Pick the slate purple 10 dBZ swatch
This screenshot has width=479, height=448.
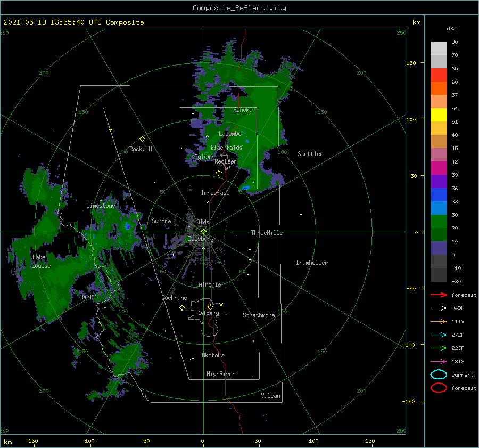(439, 248)
